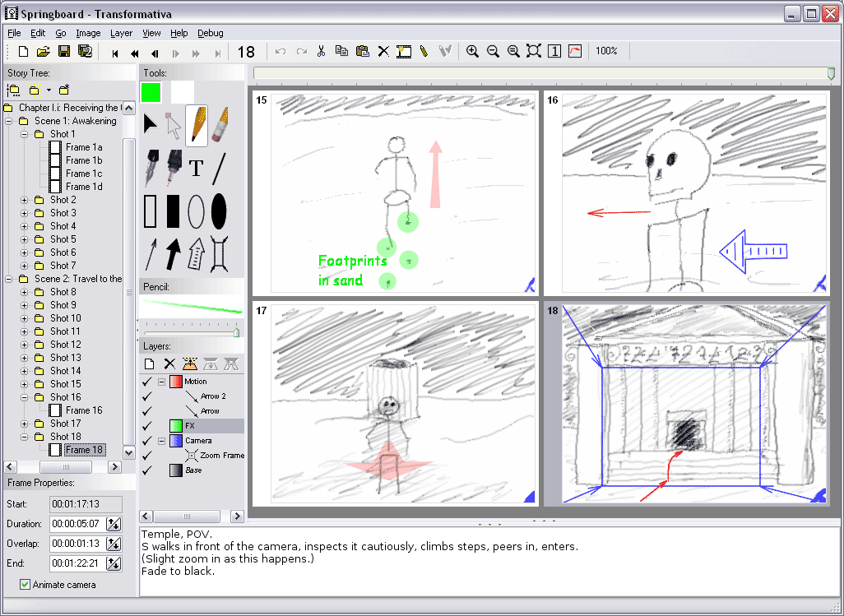Uncheck the Animate camera checkbox

[26, 585]
